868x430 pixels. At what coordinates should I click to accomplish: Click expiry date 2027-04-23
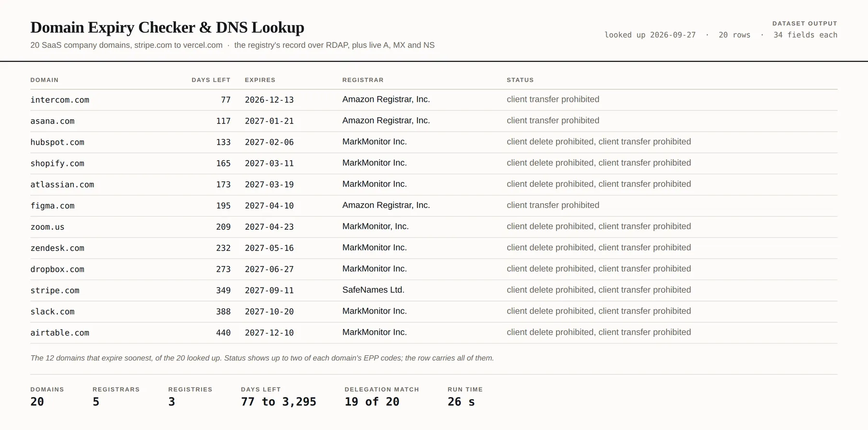tap(269, 227)
